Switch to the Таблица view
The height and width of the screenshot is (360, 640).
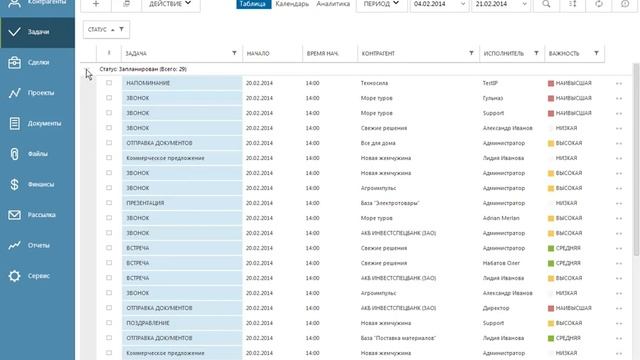point(253,4)
